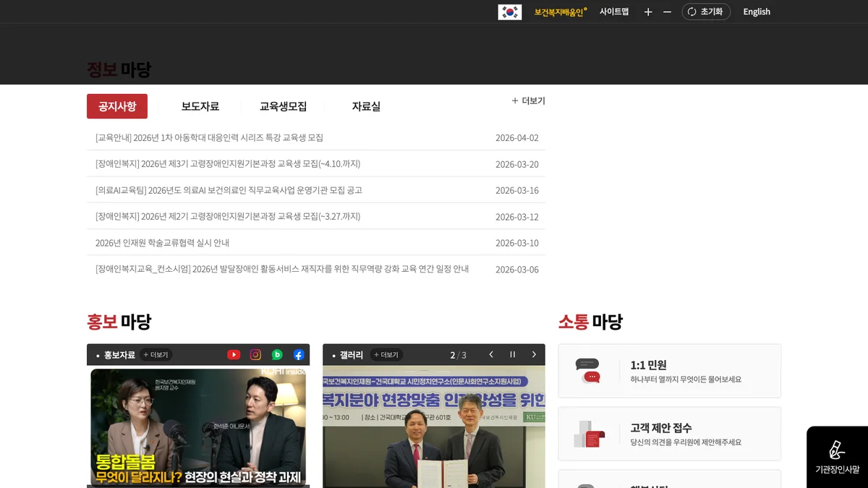
Task: Advance to next gallery slide
Action: [535, 355]
